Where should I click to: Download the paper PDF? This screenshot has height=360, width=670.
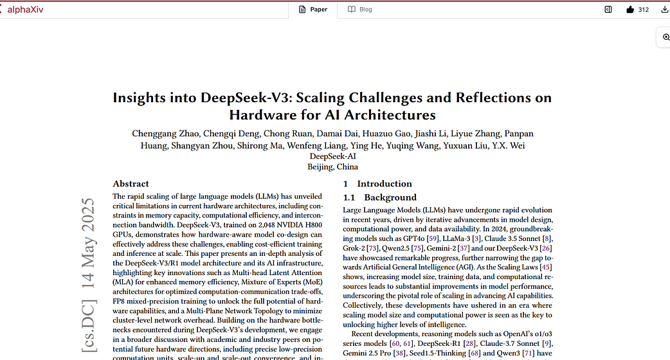click(x=664, y=9)
